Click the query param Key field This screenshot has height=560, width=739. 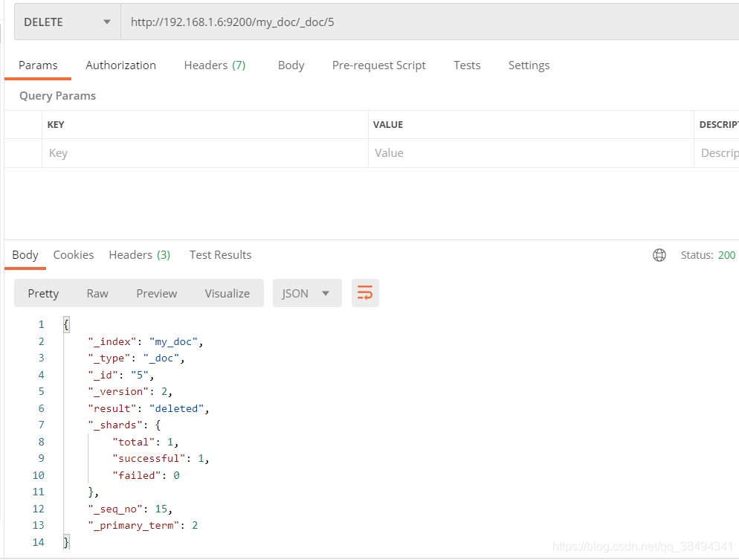pyautogui.click(x=204, y=153)
